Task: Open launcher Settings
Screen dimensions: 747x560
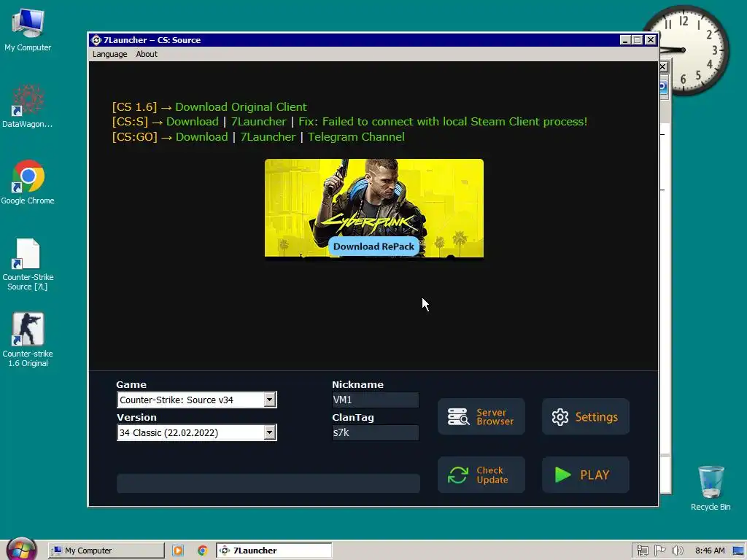Action: tap(586, 416)
